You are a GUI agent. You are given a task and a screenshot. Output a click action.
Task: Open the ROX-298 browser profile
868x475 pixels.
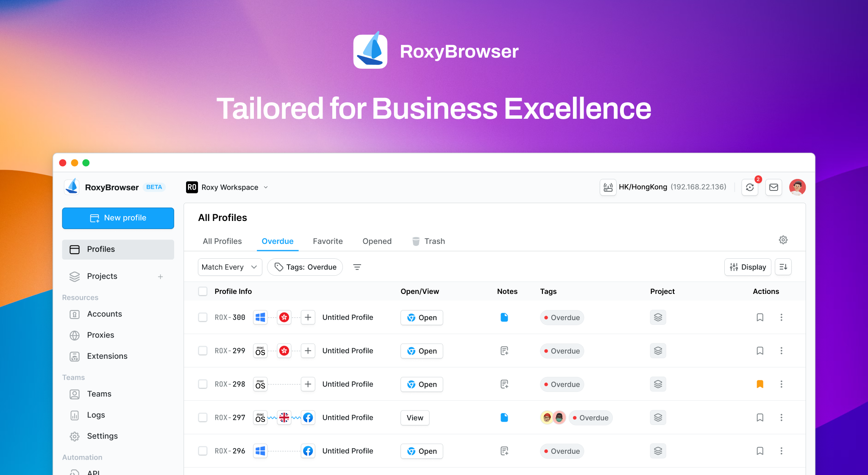(x=422, y=385)
